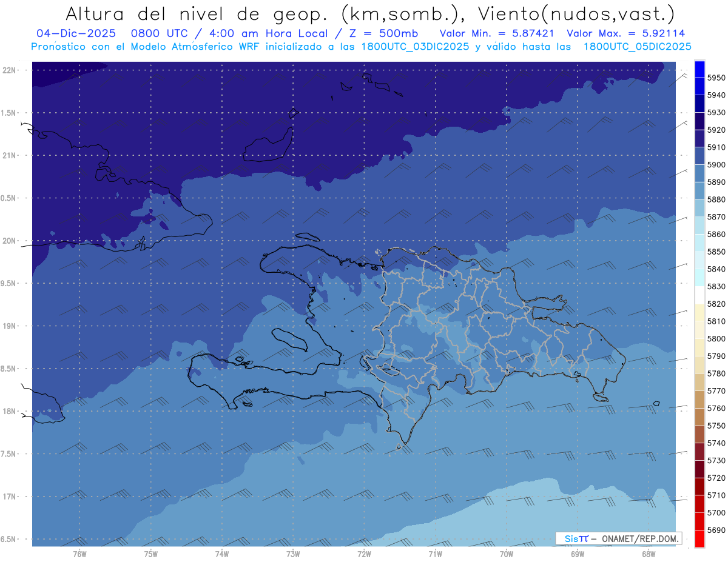Click the '70W' longitude label
The height and width of the screenshot is (562, 728).
[506, 554]
